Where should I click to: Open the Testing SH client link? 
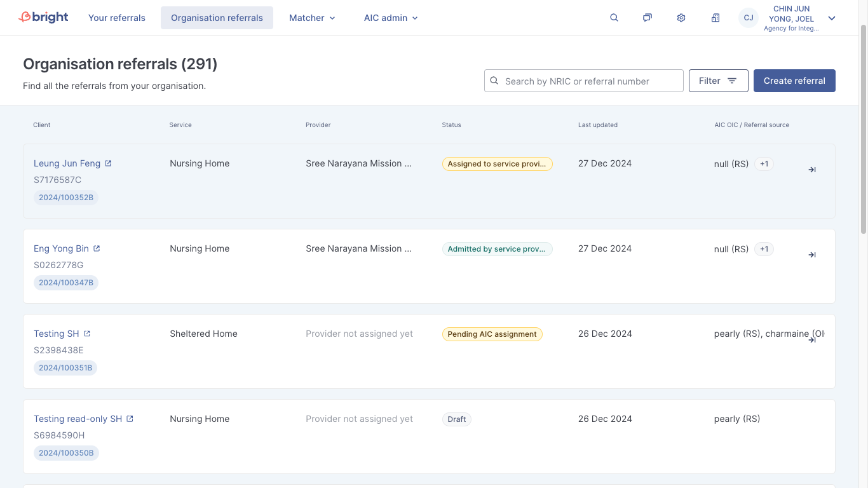coord(57,334)
